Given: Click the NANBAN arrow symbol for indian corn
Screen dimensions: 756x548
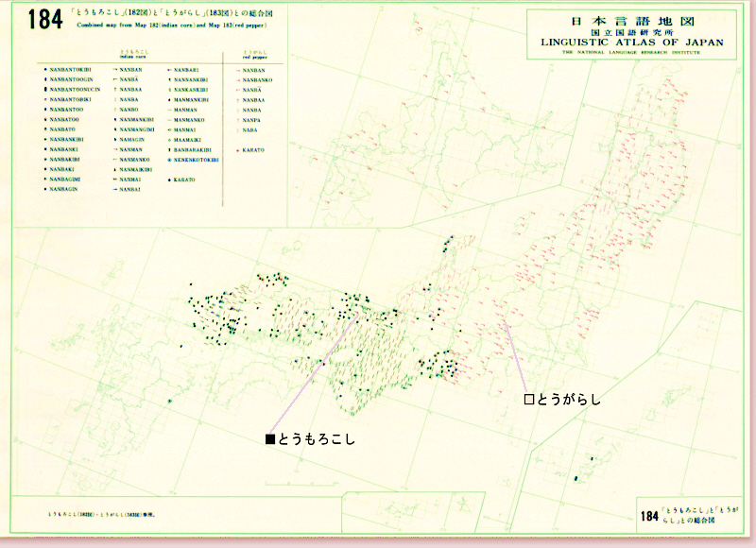Looking at the screenshot, I should pos(115,70).
